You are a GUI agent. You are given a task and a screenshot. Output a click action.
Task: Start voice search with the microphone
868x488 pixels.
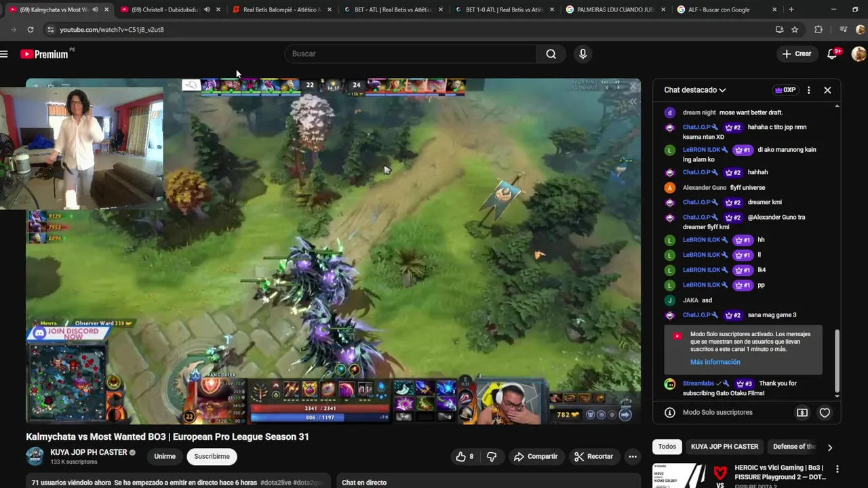pyautogui.click(x=583, y=54)
